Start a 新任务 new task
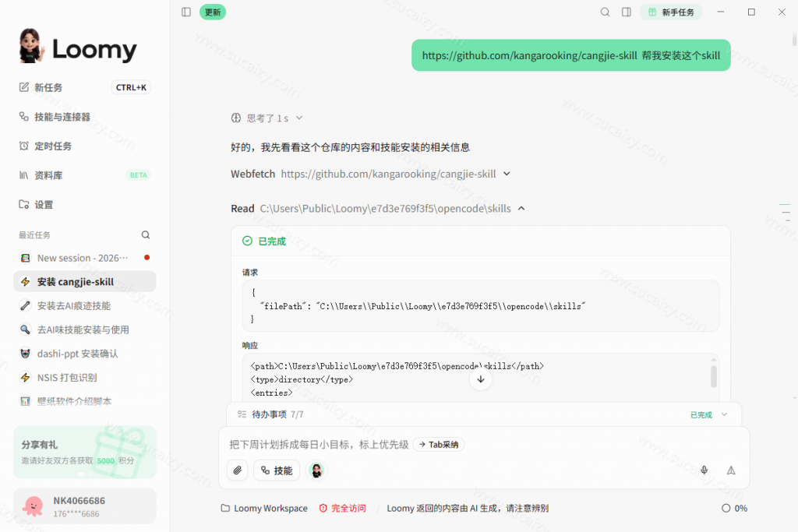Image resolution: width=798 pixels, height=532 pixels. (x=84, y=87)
